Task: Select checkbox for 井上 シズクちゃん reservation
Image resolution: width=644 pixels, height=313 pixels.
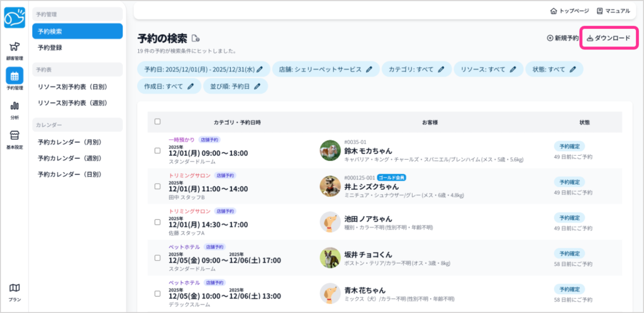Action: pyautogui.click(x=157, y=186)
